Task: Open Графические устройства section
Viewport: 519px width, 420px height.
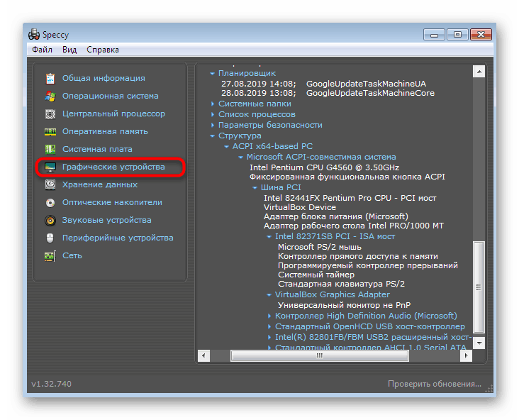Action: point(113,167)
